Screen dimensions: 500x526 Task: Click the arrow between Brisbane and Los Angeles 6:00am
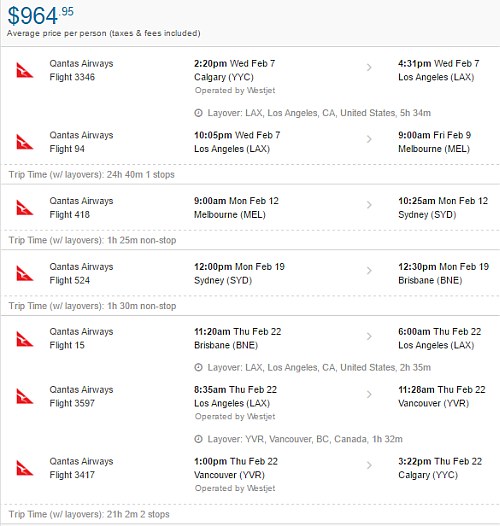369,336
